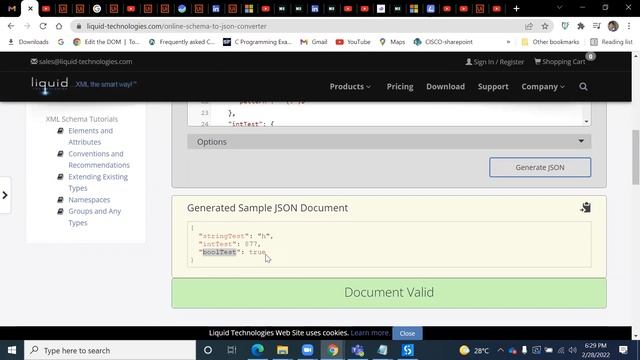Open the Elements and Attributes tutorial
This screenshot has width=640, height=360.
pyautogui.click(x=90, y=136)
